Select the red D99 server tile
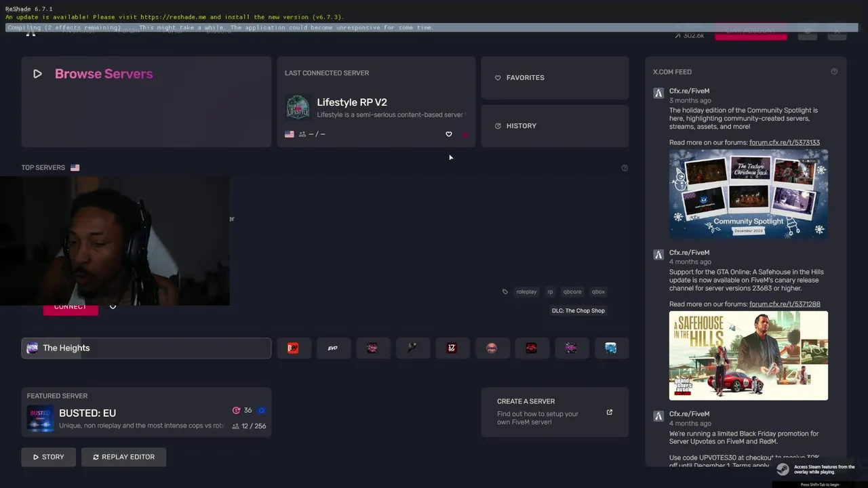The width and height of the screenshot is (868, 488). coord(293,348)
